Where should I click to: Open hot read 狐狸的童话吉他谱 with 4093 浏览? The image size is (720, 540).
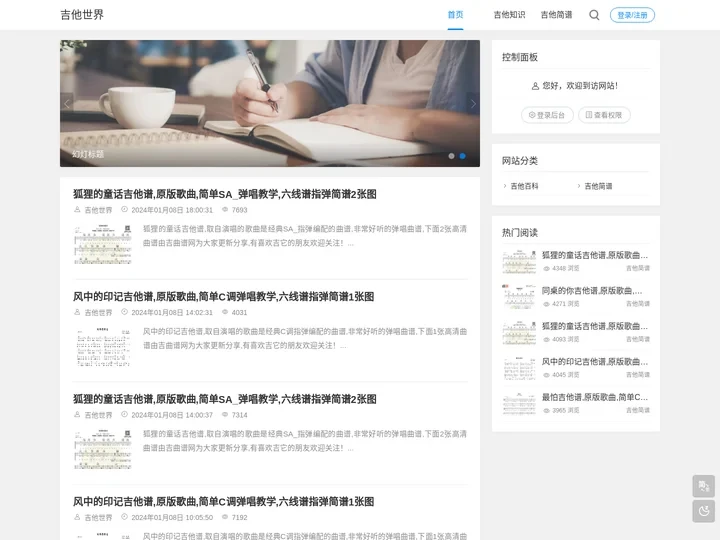[x=595, y=326]
